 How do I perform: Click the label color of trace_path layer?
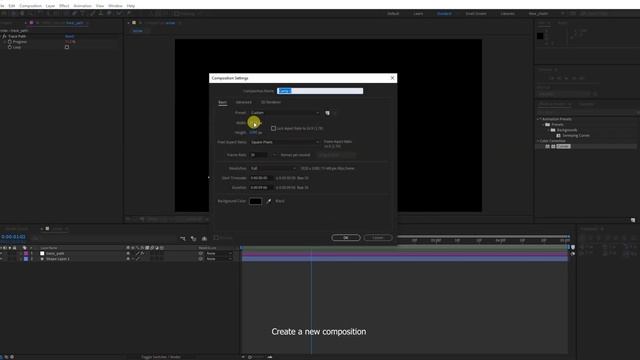tap(26, 253)
